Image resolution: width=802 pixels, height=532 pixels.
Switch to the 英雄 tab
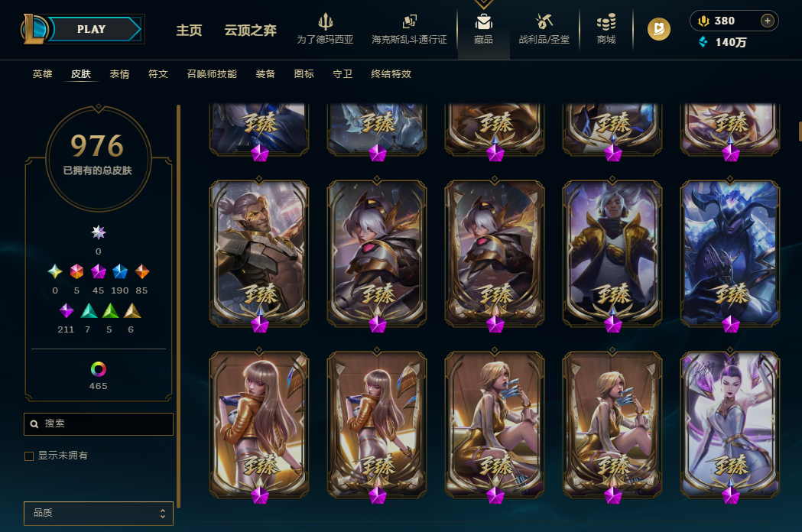[x=43, y=74]
